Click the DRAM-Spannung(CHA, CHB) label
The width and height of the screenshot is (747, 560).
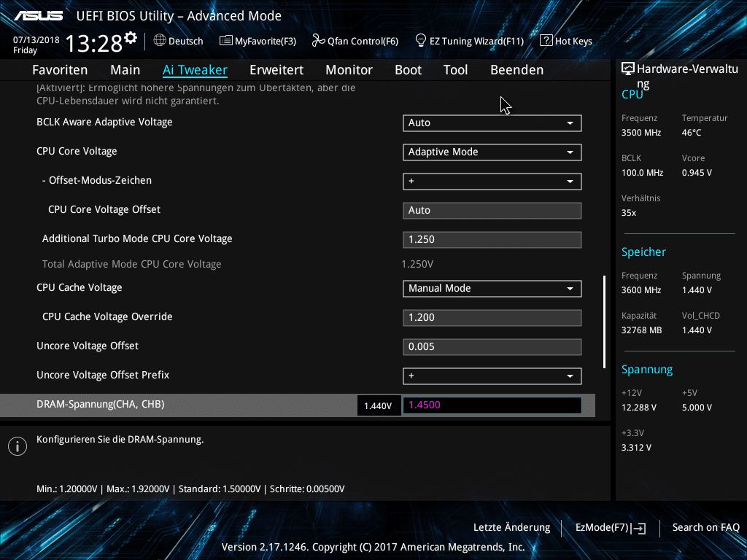101,404
